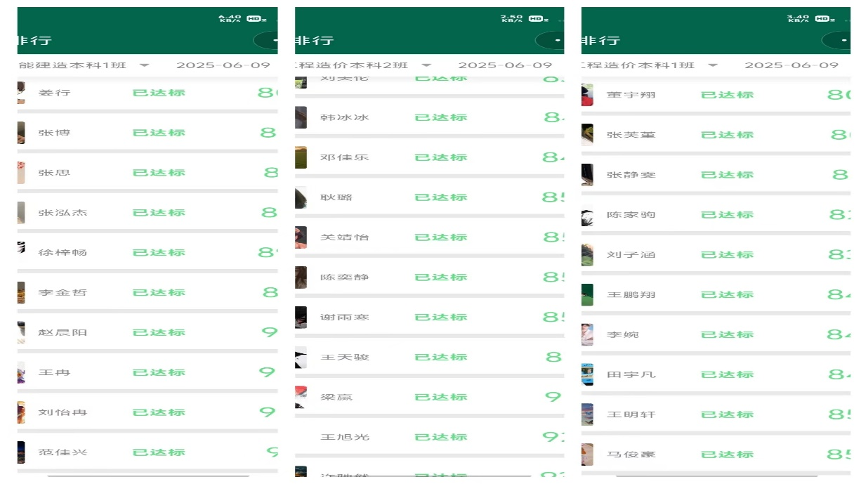Tap avatar icon next to 李婉
The height and width of the screenshot is (484, 868).
[587, 335]
